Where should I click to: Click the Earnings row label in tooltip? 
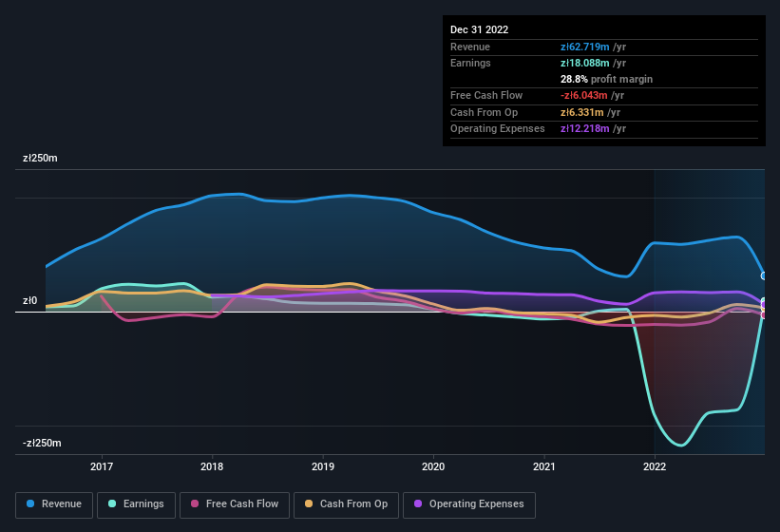click(470, 63)
